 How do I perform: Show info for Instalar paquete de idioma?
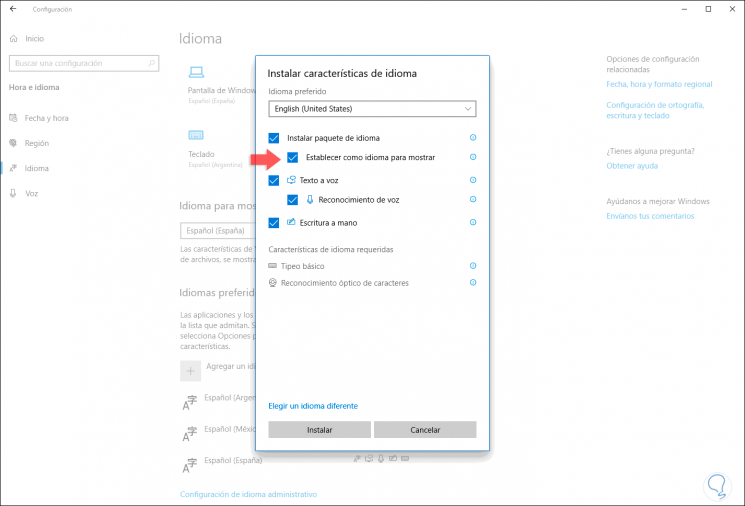[473, 137]
